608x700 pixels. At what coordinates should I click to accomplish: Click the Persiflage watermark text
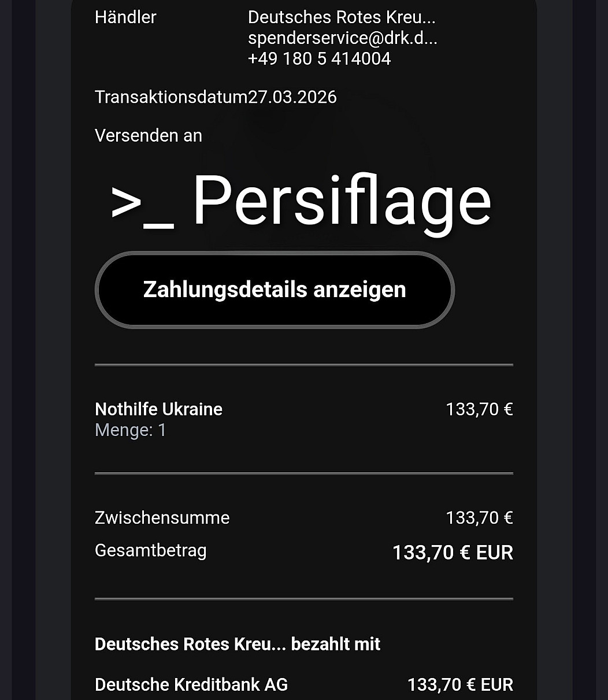341,202
